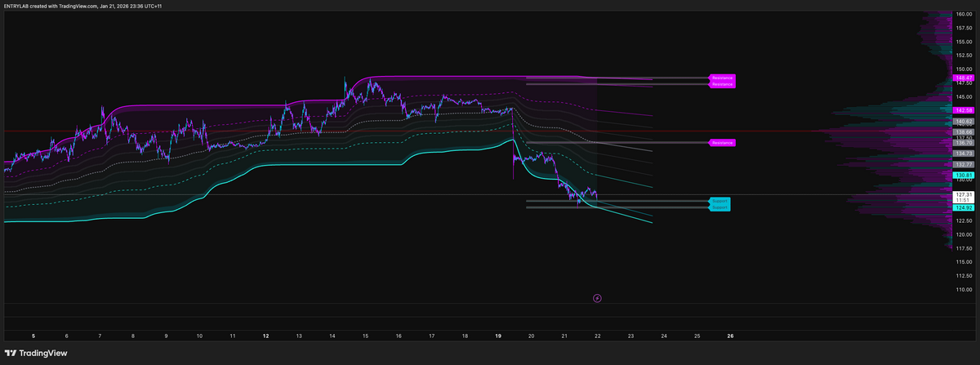Select the 134.73 gray price label
The height and width of the screenshot is (365, 980).
point(964,153)
